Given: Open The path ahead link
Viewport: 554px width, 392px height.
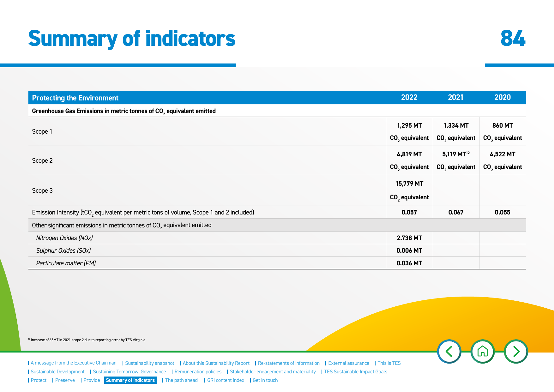Looking at the screenshot, I should click(181, 380).
